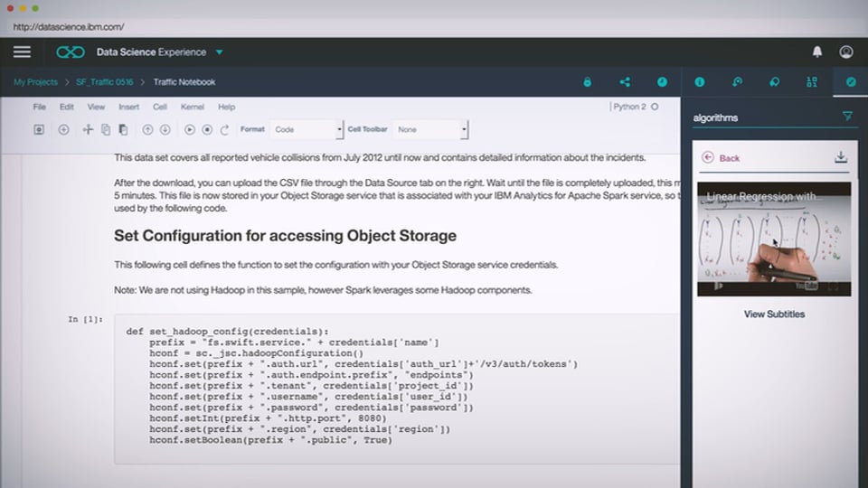
Task: Click the View Subtitles link
Action: tap(774, 314)
